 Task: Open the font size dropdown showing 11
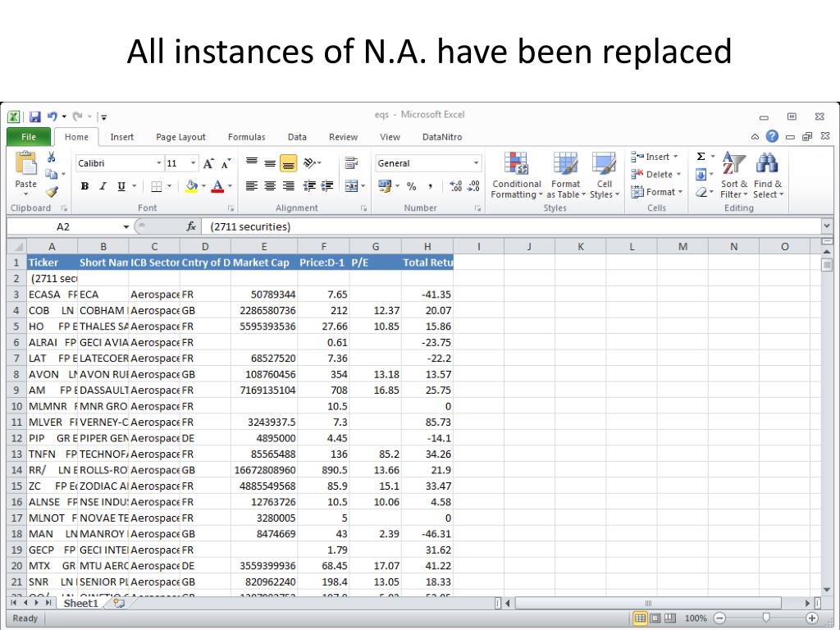point(193,163)
